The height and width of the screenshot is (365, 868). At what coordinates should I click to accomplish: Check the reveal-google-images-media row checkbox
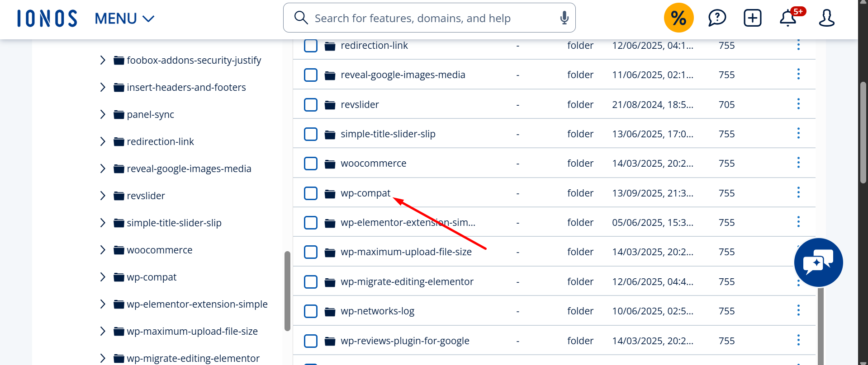(311, 75)
